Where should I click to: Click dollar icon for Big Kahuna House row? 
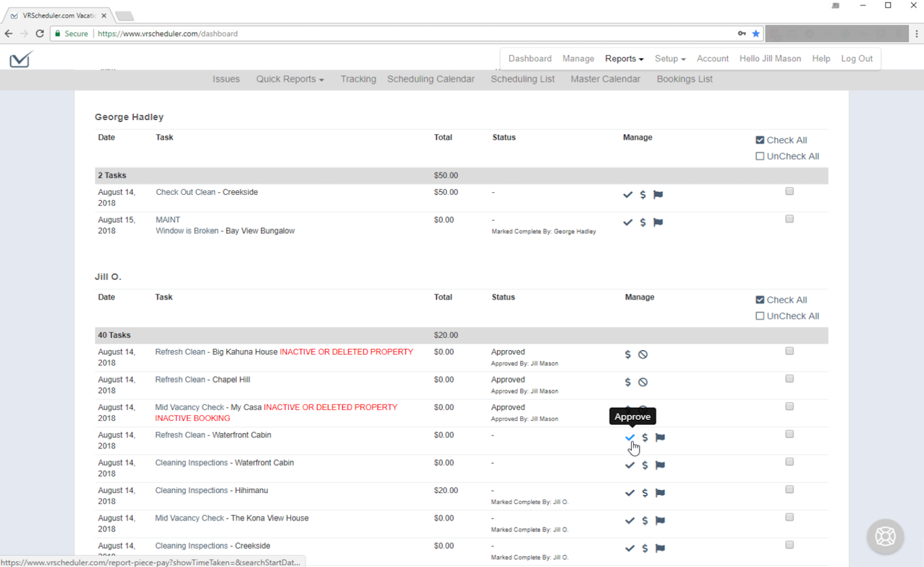coord(628,354)
